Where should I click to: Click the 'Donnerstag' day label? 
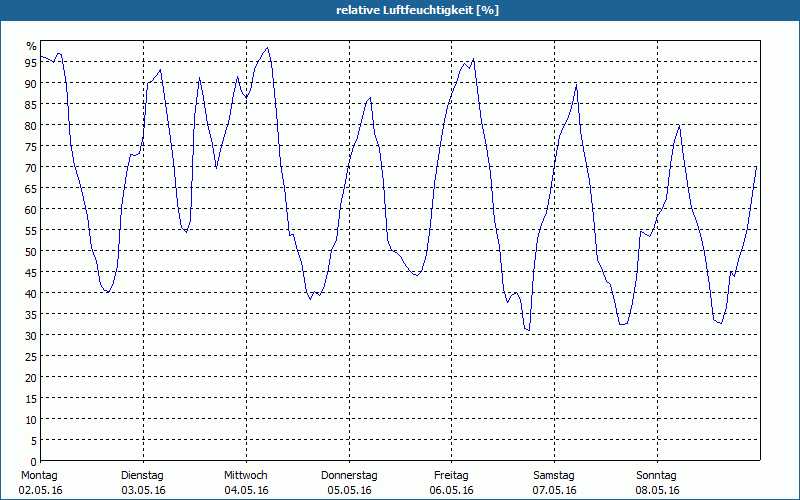(x=349, y=476)
